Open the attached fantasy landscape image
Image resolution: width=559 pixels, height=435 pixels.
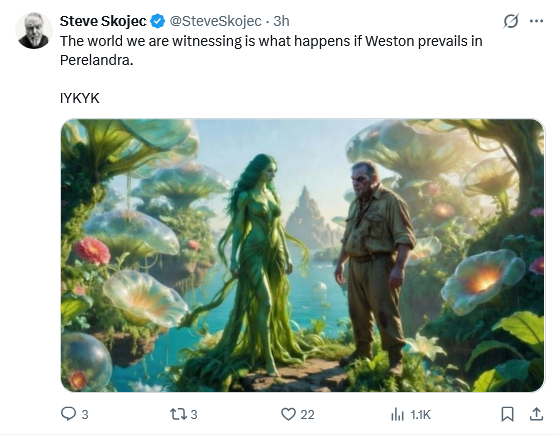(303, 255)
